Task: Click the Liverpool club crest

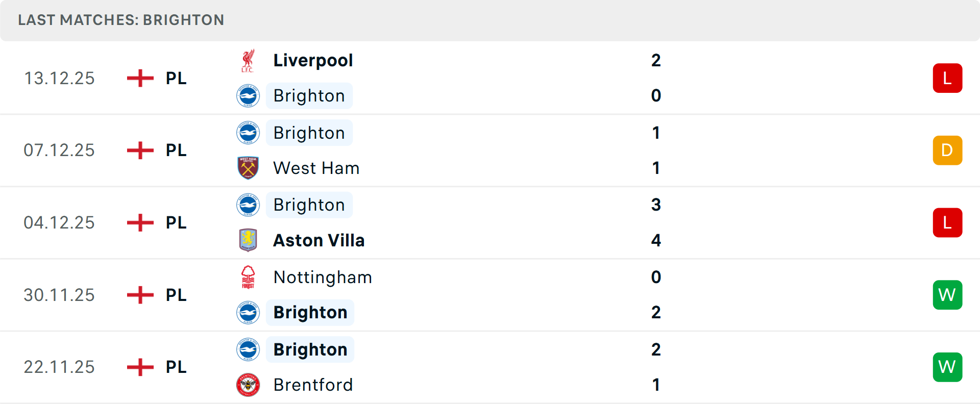Action: tap(248, 61)
